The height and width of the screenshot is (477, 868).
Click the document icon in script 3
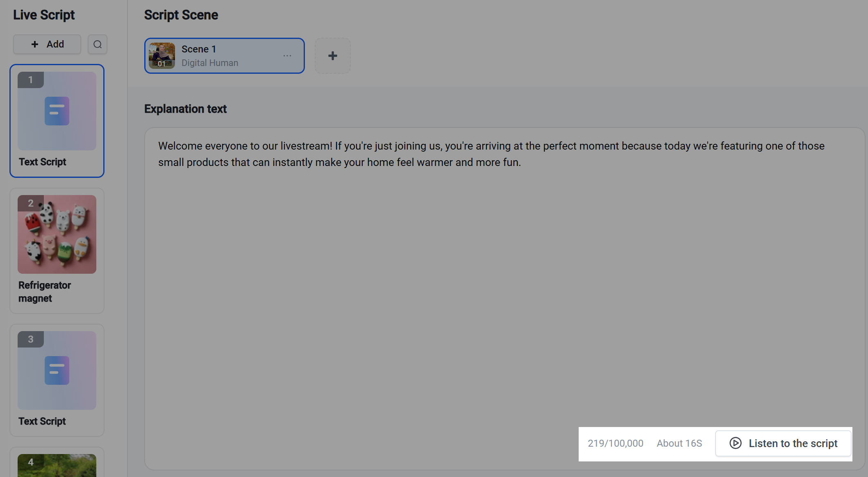(x=57, y=370)
